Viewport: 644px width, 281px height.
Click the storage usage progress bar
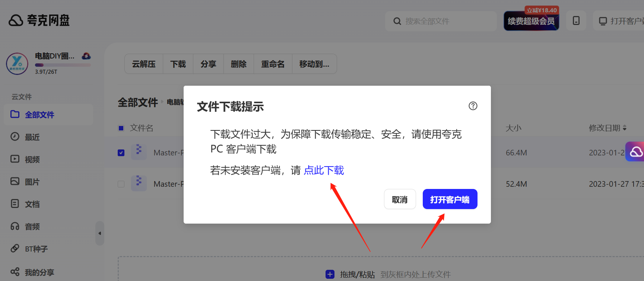[x=63, y=65]
